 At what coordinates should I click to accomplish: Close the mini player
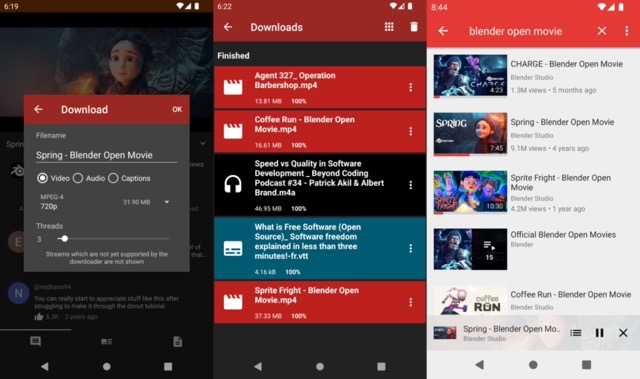pos(623,333)
